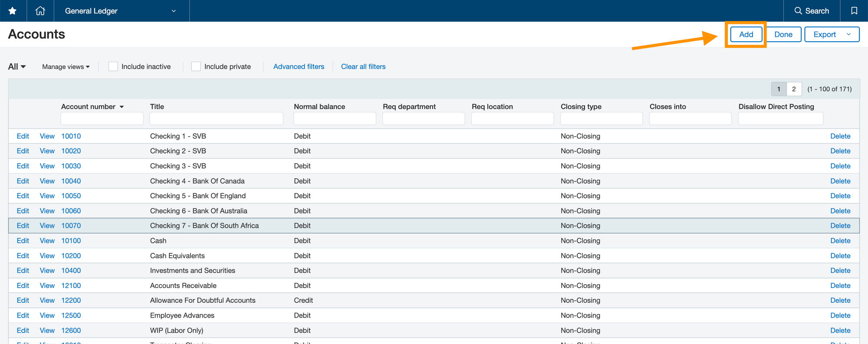The height and width of the screenshot is (344, 868).
Task: Click the Req location column header
Action: point(492,107)
